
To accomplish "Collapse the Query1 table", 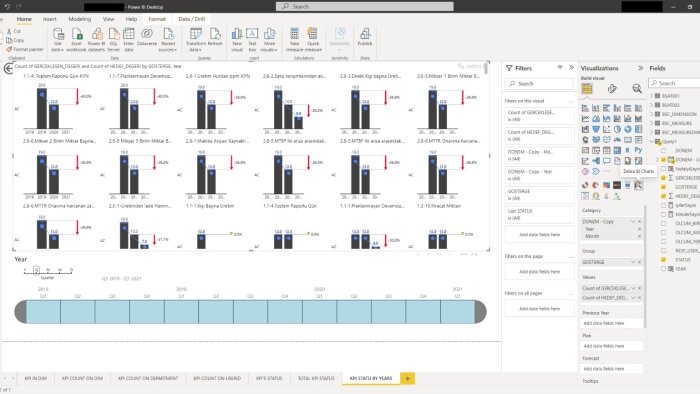I will [x=652, y=141].
